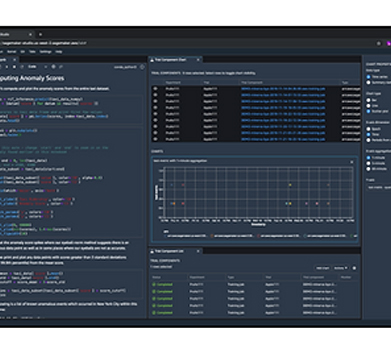Open the Tabs menu
Screen dimensions: 391x362
(x=32, y=52)
